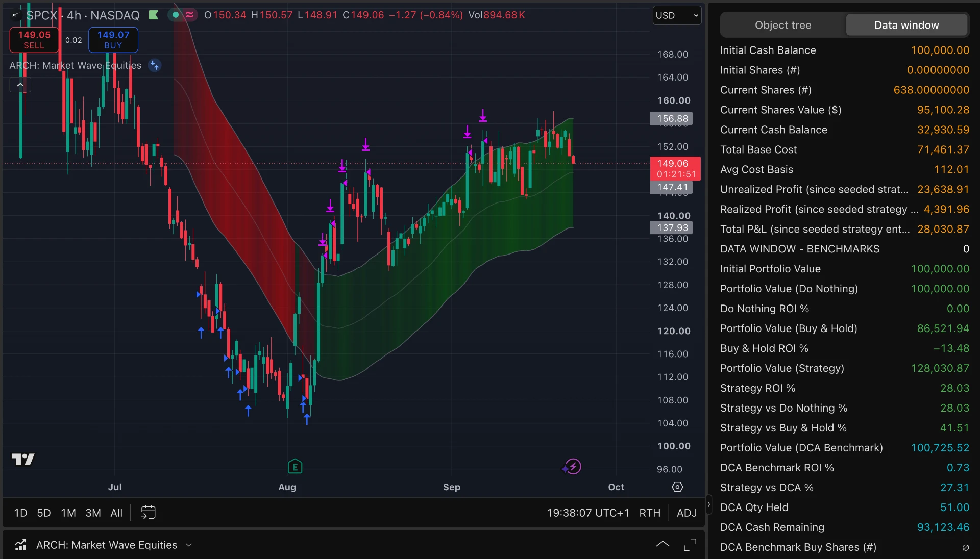The height and width of the screenshot is (559, 980).
Task: Choose the All time range
Action: 116,513
